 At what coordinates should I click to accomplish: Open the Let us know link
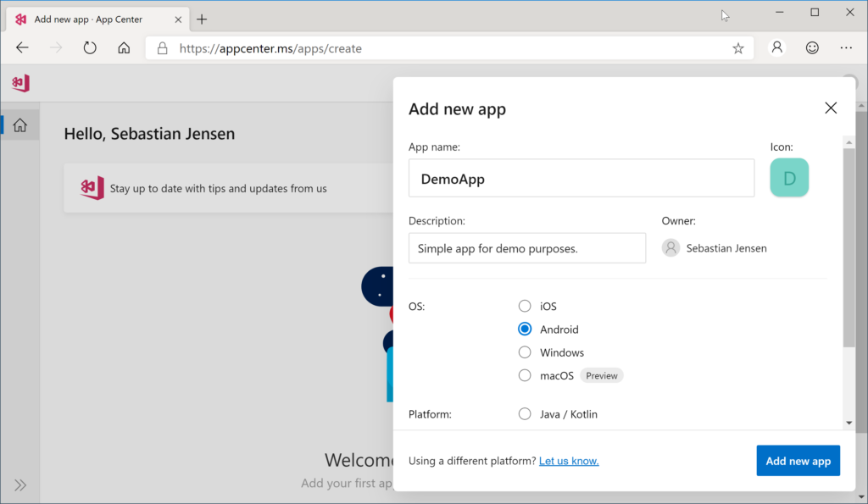[x=569, y=461]
